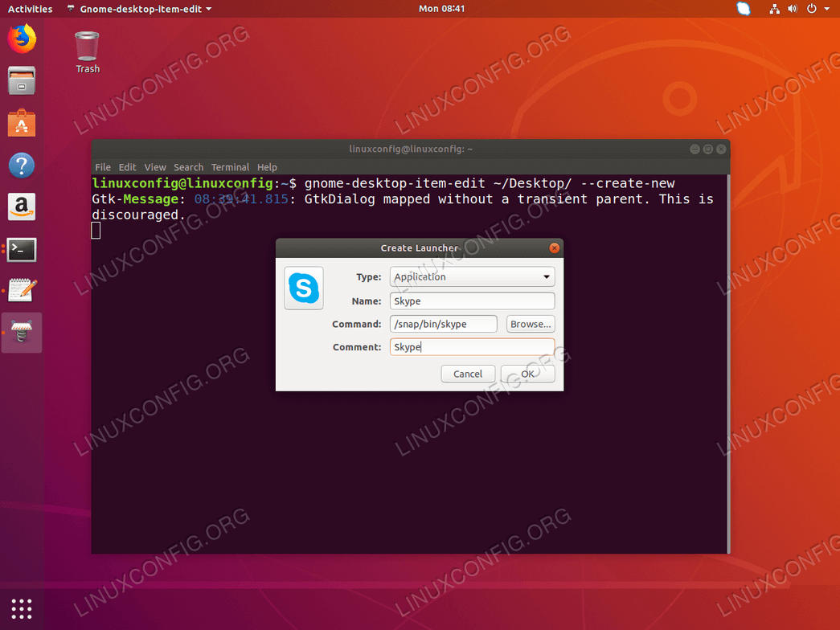Open the Help icon in the dock
The width and height of the screenshot is (840, 630).
(x=21, y=165)
